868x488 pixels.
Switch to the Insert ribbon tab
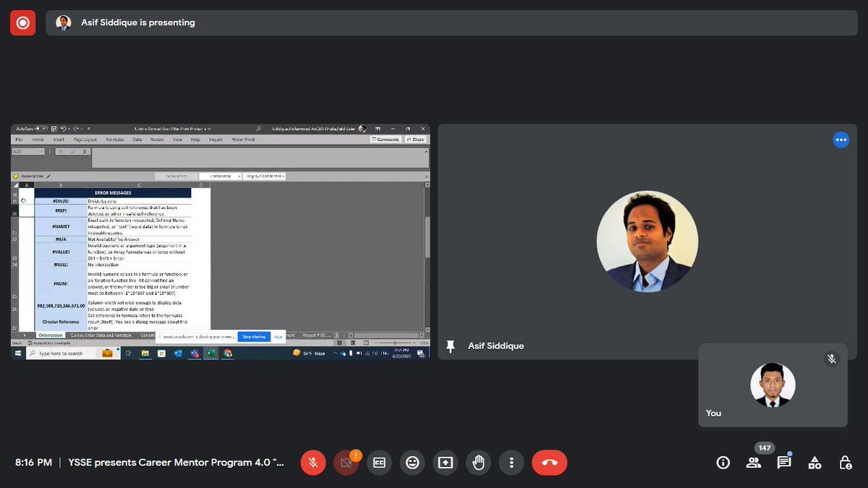(x=59, y=139)
